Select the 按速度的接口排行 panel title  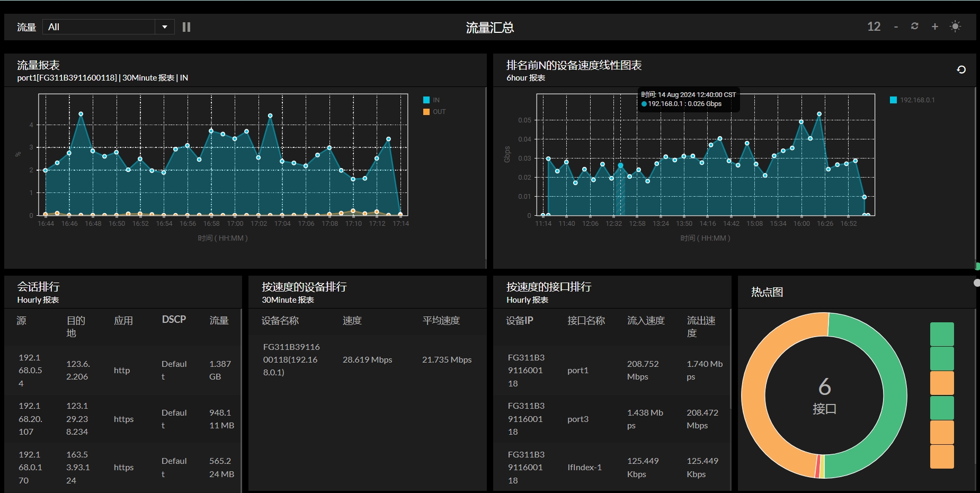click(549, 287)
